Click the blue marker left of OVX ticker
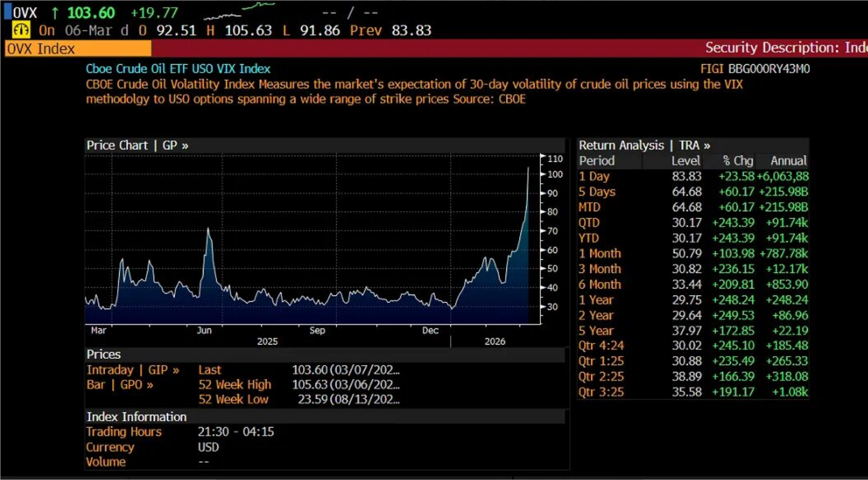868x480 pixels. pos(8,12)
